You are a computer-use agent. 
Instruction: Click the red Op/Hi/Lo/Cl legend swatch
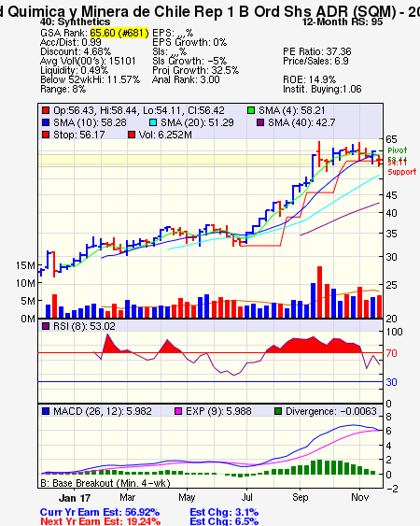[46, 110]
